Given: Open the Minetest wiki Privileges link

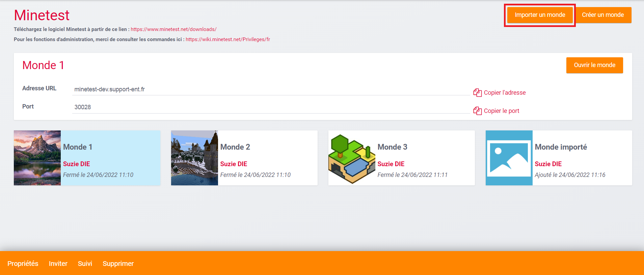Looking at the screenshot, I should click(x=228, y=39).
